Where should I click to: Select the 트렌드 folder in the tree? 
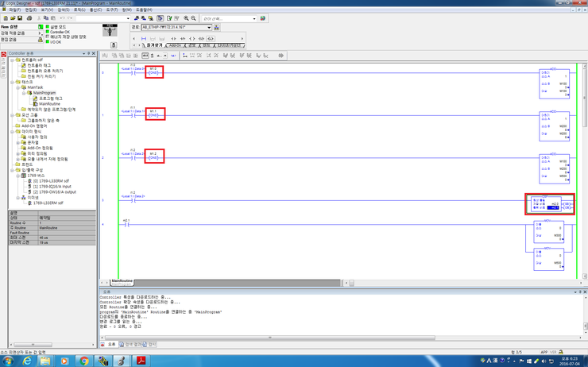[x=27, y=164]
